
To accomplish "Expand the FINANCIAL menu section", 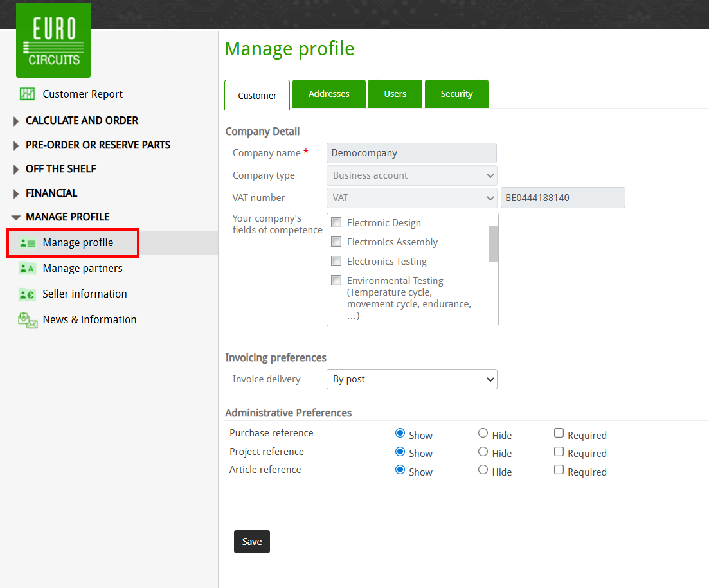I will click(17, 193).
